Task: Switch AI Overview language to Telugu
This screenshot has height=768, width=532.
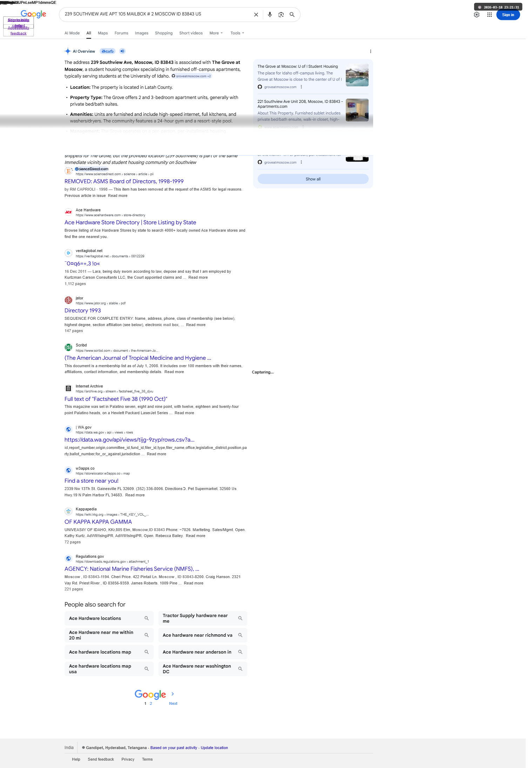Action: [x=107, y=51]
